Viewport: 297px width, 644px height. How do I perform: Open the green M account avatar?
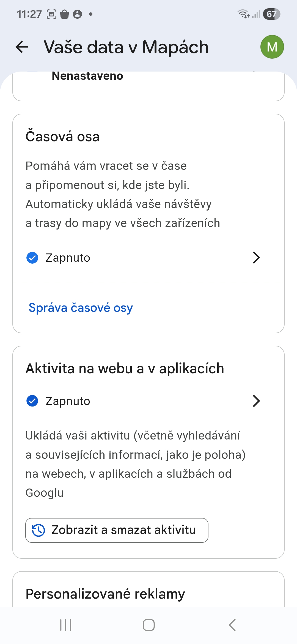(x=272, y=47)
